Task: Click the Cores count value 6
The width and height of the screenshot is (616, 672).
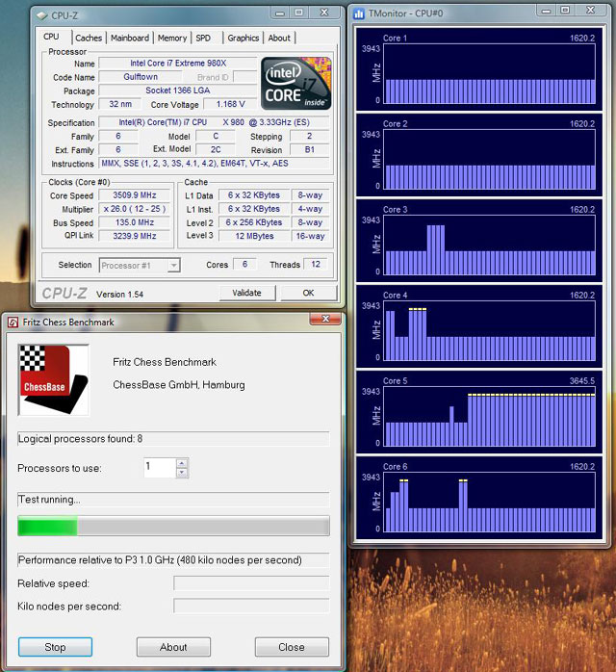Action: point(244,264)
